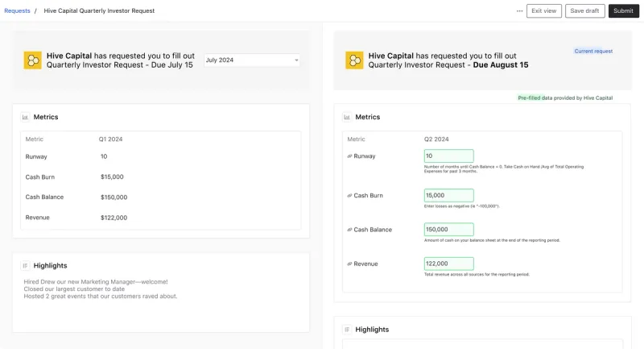Viewport: 644px width, 349px height.
Task: Click the link icon next to Revenue field
Action: [x=349, y=264]
